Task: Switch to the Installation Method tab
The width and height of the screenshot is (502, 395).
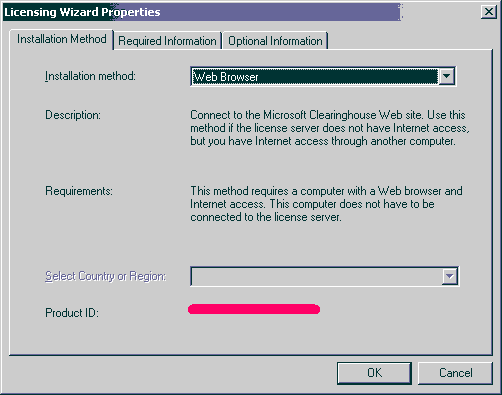Action: tap(62, 39)
